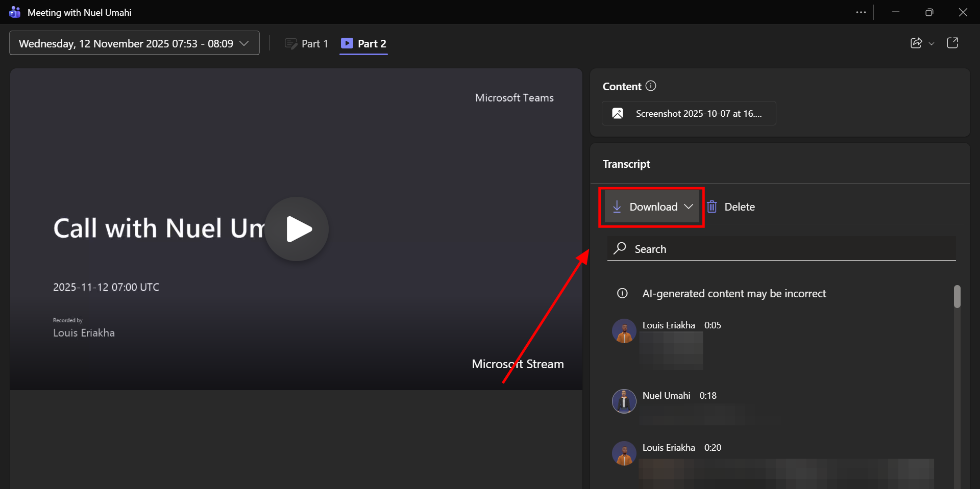Image resolution: width=980 pixels, height=489 pixels.
Task: Click the AI-generated content info icon
Action: (x=622, y=293)
